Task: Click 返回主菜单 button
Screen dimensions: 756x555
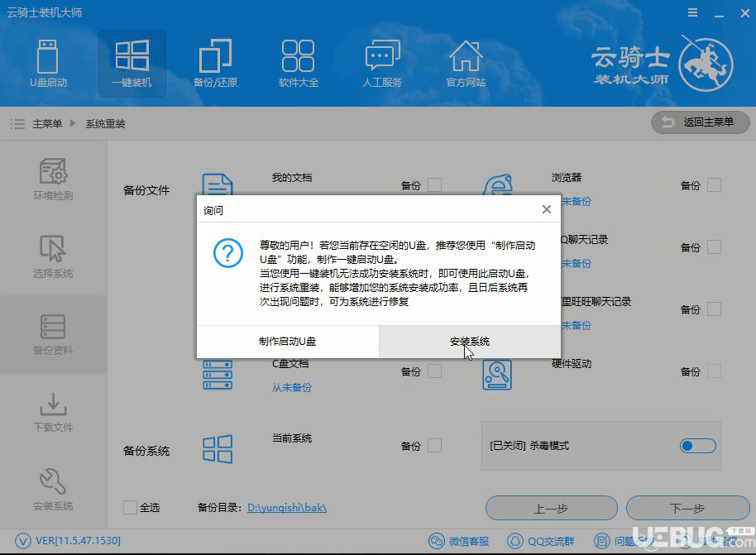Action: 700,122
